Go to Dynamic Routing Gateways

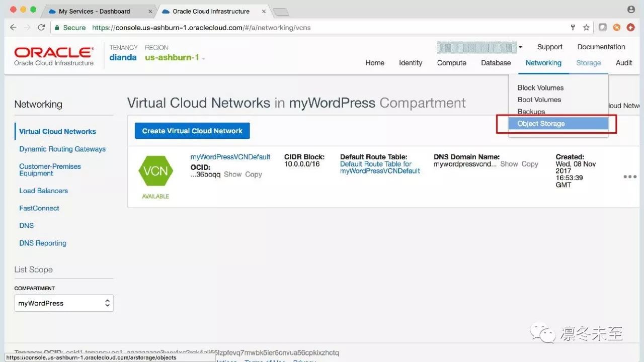[62, 149]
